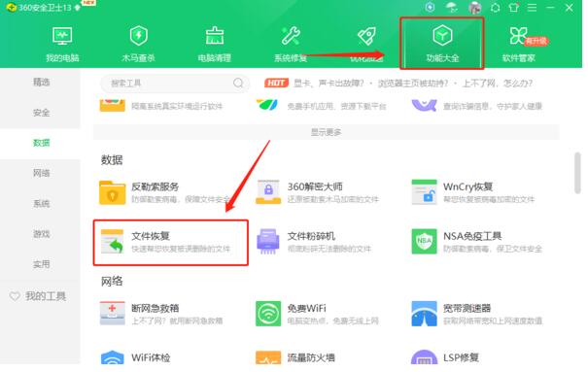Open 我的工具 with heart icon
The height and width of the screenshot is (372, 588).
click(x=38, y=296)
